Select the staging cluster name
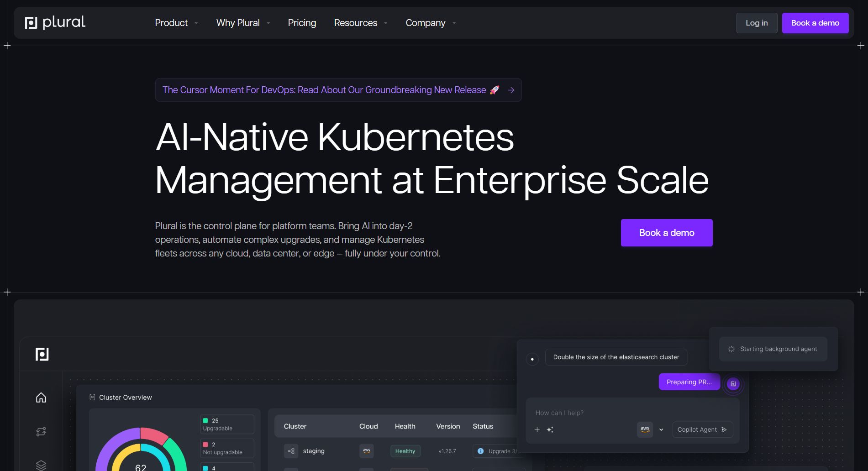The width and height of the screenshot is (868, 471). 314,451
